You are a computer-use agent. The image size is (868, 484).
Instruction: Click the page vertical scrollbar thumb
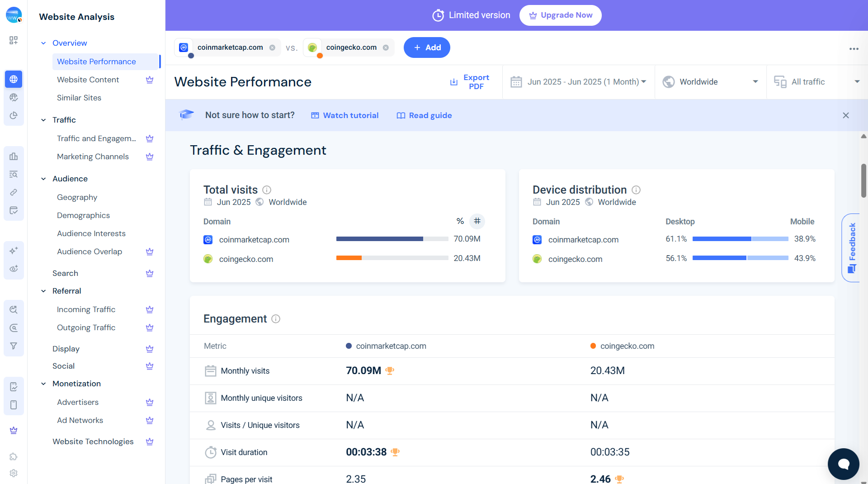[x=863, y=180]
